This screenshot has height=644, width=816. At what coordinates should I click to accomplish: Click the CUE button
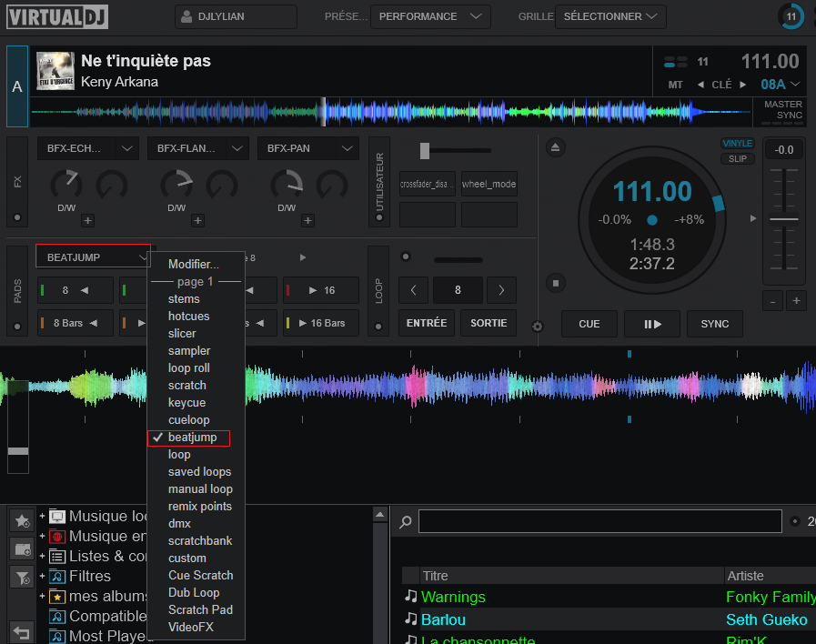(x=589, y=324)
